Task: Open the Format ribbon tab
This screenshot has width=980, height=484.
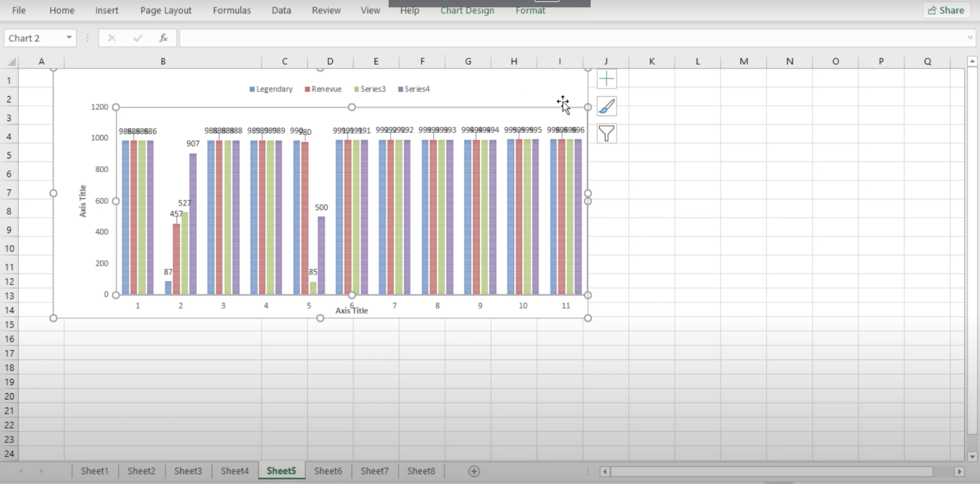Action: tap(530, 10)
